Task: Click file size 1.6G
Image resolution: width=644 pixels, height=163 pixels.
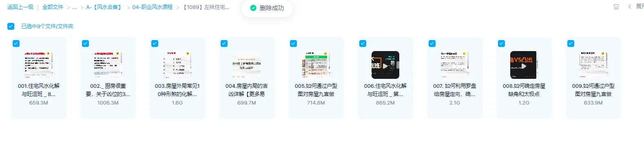Action: click(177, 103)
